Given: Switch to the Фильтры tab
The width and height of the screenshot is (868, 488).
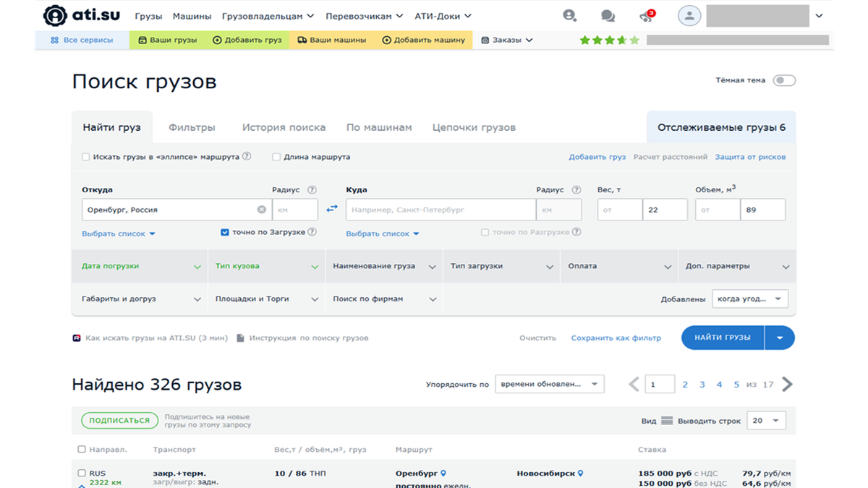Looking at the screenshot, I should pos(192,127).
